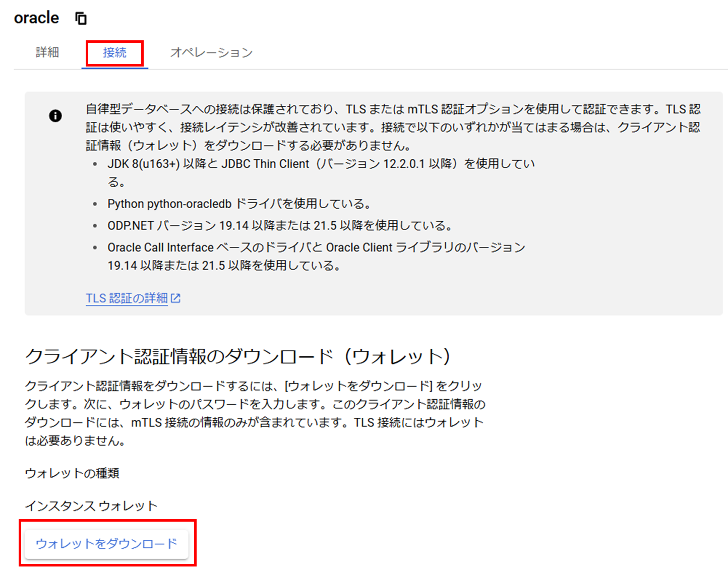Click the Oracle Call Interface bullet line

pos(317,257)
